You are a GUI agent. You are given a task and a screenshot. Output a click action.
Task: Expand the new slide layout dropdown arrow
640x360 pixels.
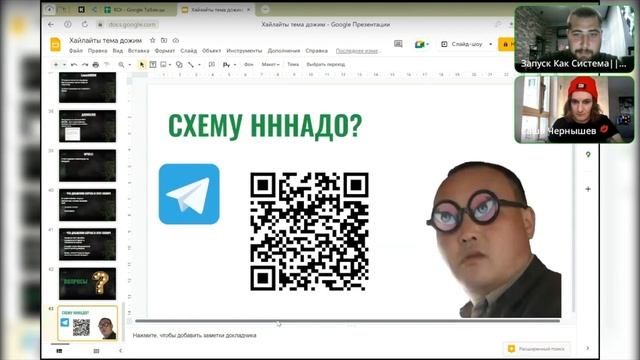(64, 64)
